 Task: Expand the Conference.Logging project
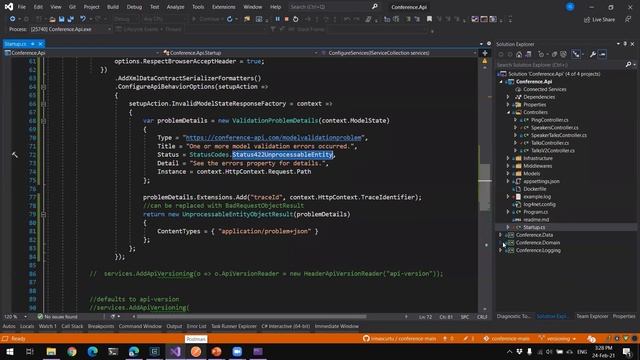tap(501, 251)
